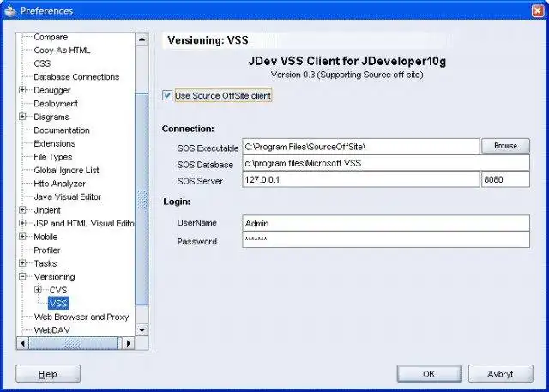This screenshot has height=392, width=549.
Task: Click the tree's horizontal scrollbar left arrow
Action: coord(23,343)
